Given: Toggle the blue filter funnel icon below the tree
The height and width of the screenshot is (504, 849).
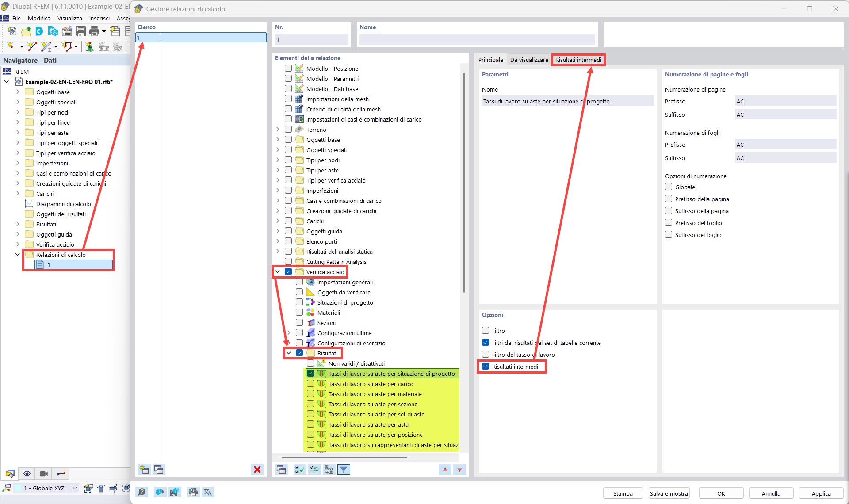Looking at the screenshot, I should (344, 470).
